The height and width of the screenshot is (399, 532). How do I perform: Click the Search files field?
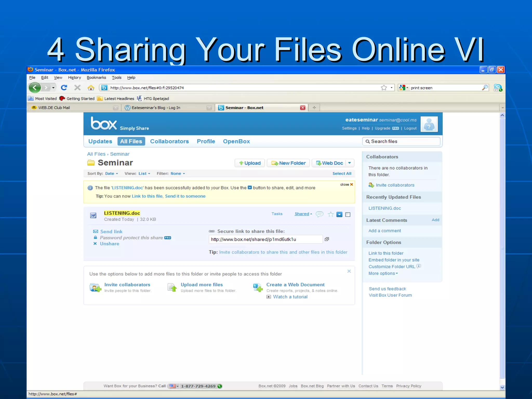pos(401,141)
